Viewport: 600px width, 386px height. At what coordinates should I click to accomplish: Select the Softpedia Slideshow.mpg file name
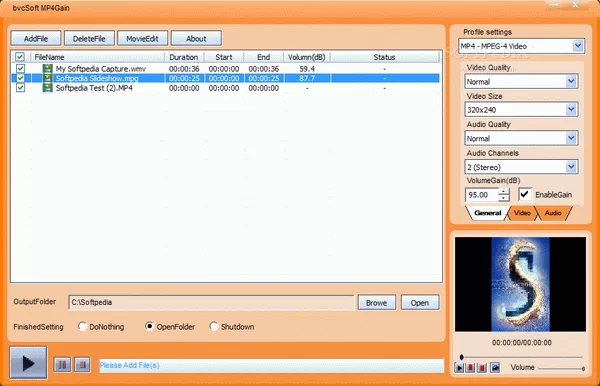(x=97, y=78)
